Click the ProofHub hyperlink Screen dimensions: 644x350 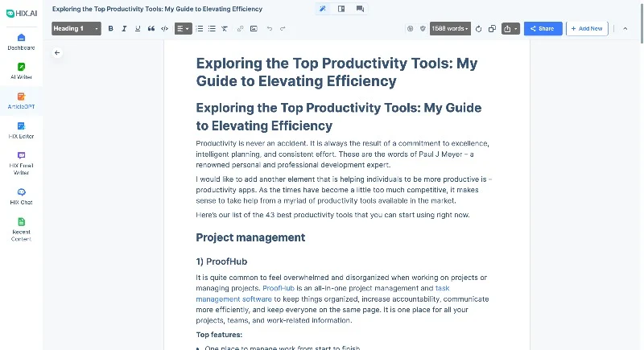[279, 288]
